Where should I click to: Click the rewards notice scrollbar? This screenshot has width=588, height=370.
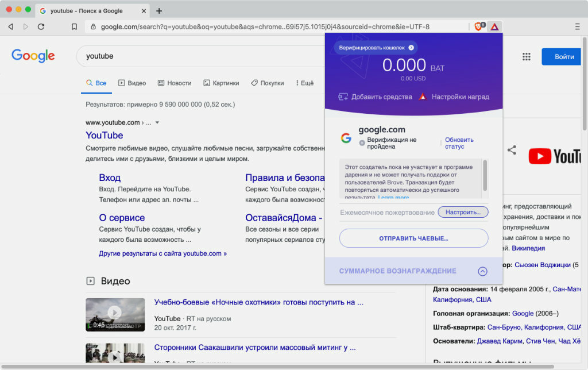pyautogui.click(x=485, y=176)
